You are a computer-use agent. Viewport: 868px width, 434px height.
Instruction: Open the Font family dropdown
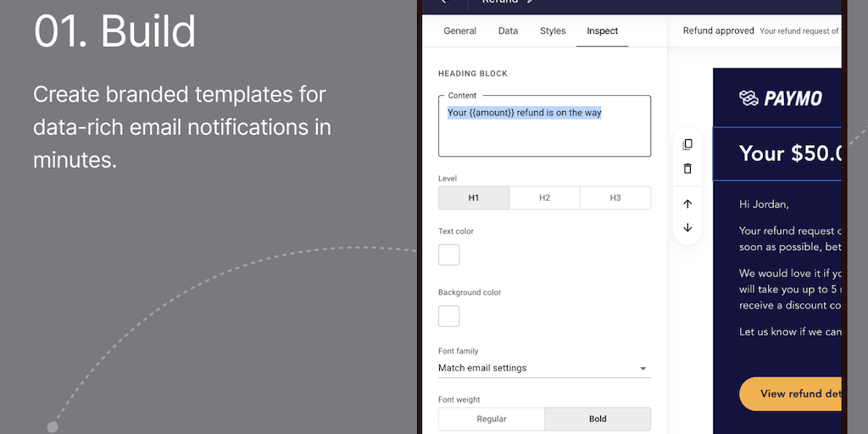(545, 368)
